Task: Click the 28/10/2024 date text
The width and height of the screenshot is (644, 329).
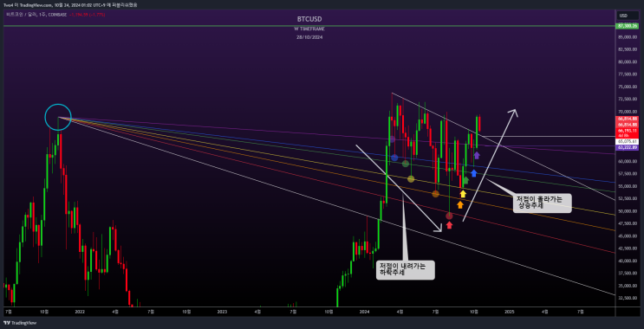Action: pos(309,37)
